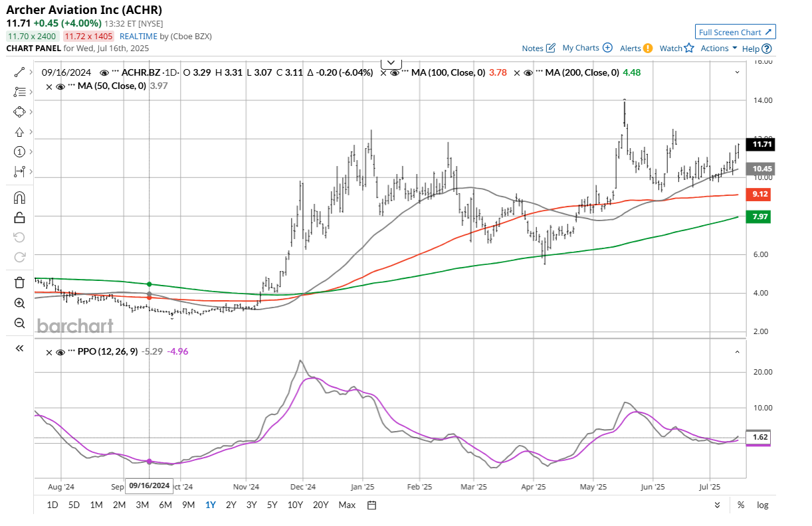This screenshot has height=526, width=812.
Task: Remove the PPO indicator
Action: click(x=51, y=351)
